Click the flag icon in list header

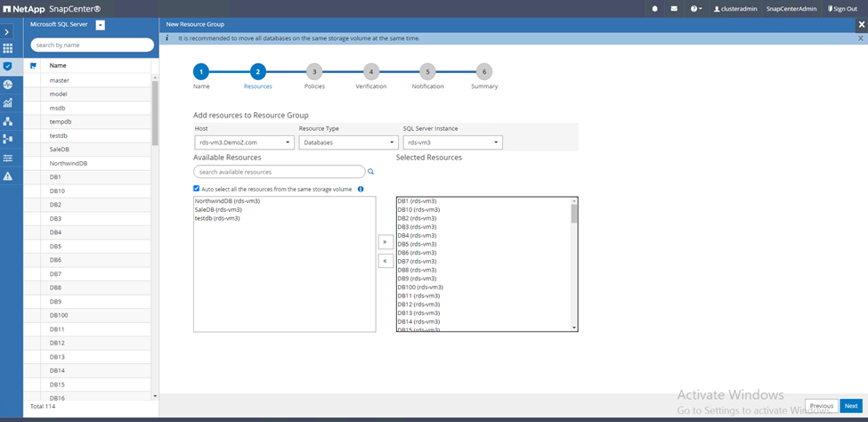click(x=33, y=66)
